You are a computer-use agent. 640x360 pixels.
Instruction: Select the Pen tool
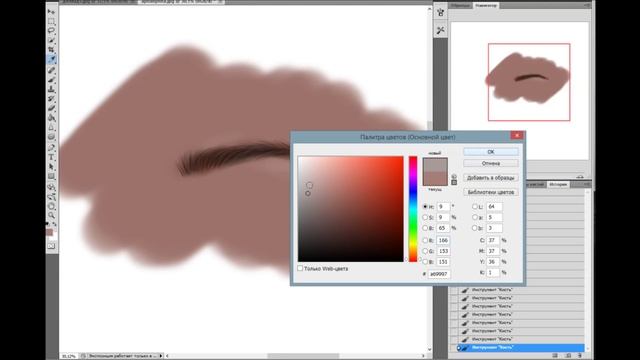[x=51, y=147]
